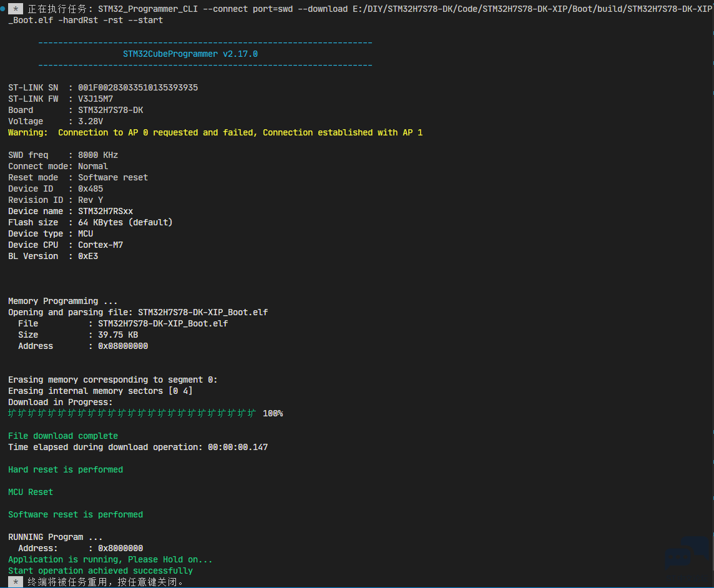This screenshot has width=714, height=588.
Task: Click the File download complete message
Action: [x=63, y=436]
